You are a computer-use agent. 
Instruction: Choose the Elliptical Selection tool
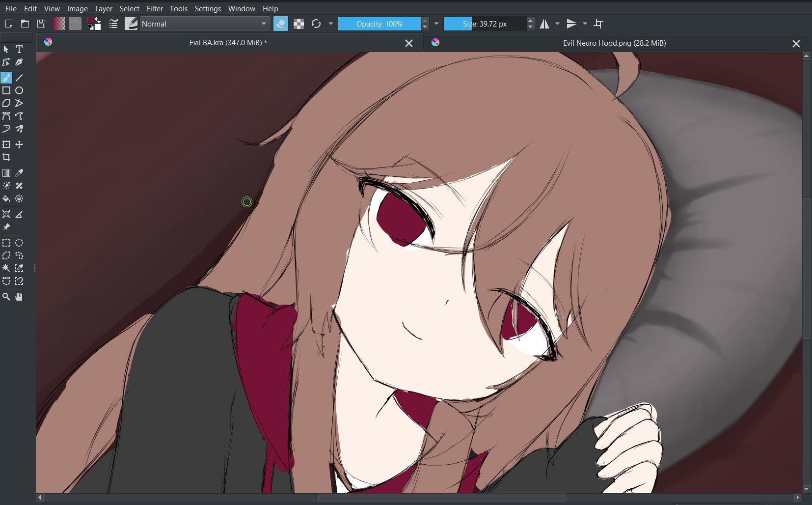coord(19,243)
